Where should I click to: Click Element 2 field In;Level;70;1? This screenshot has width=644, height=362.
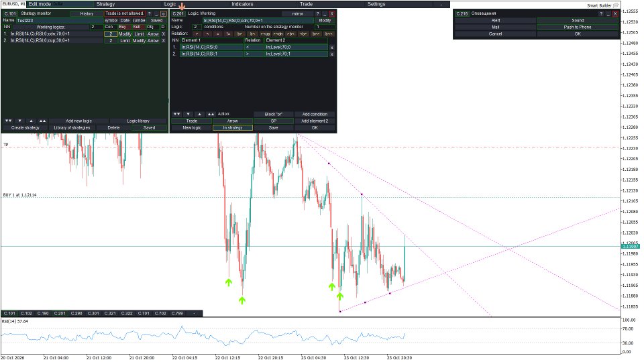297,54
